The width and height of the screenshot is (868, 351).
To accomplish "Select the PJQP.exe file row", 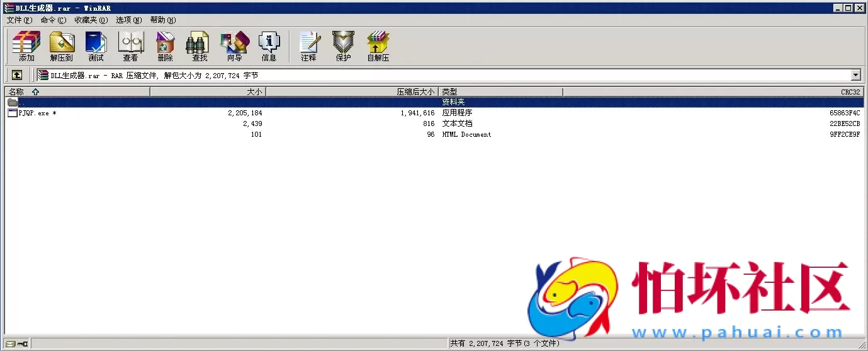I will tap(33, 113).
